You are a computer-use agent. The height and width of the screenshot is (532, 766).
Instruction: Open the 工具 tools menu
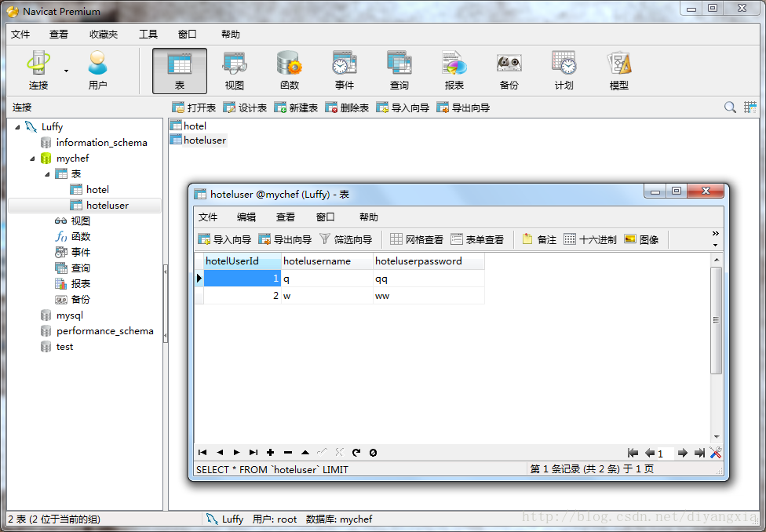[x=148, y=35]
